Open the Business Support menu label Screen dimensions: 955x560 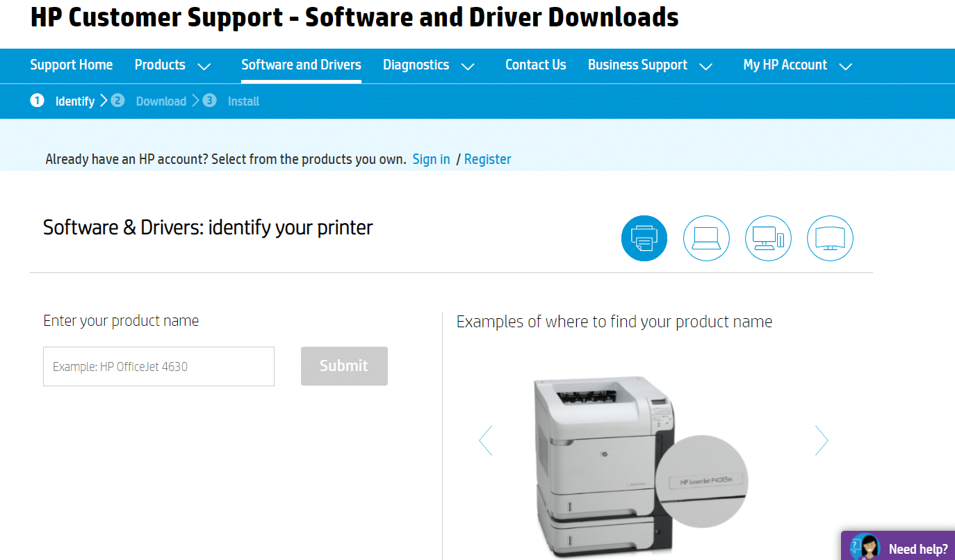click(637, 65)
